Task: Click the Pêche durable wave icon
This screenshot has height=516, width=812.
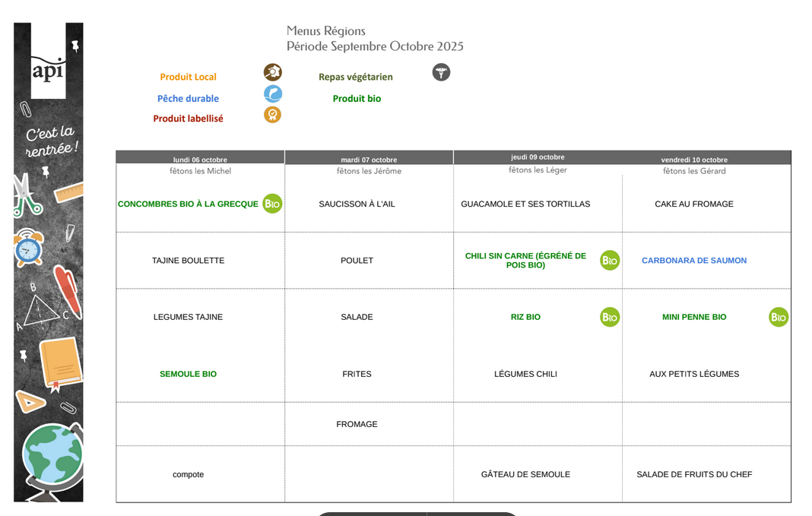Action: (272, 94)
